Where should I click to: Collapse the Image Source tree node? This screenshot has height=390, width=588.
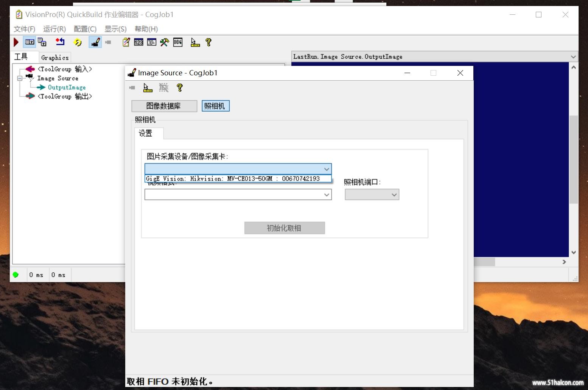tap(20, 78)
